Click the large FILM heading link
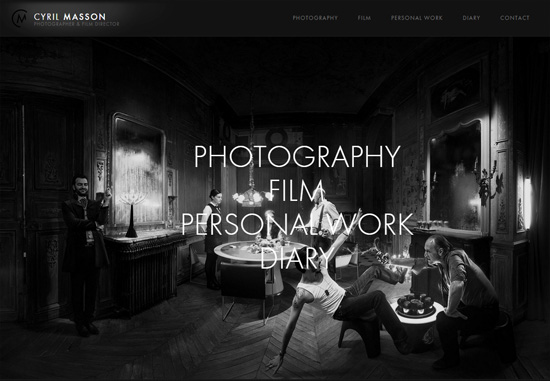The width and height of the screenshot is (550, 381). click(297, 191)
